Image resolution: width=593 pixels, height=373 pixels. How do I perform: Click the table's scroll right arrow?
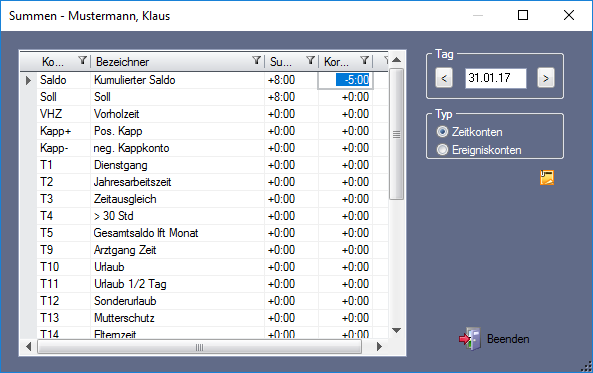pos(379,347)
